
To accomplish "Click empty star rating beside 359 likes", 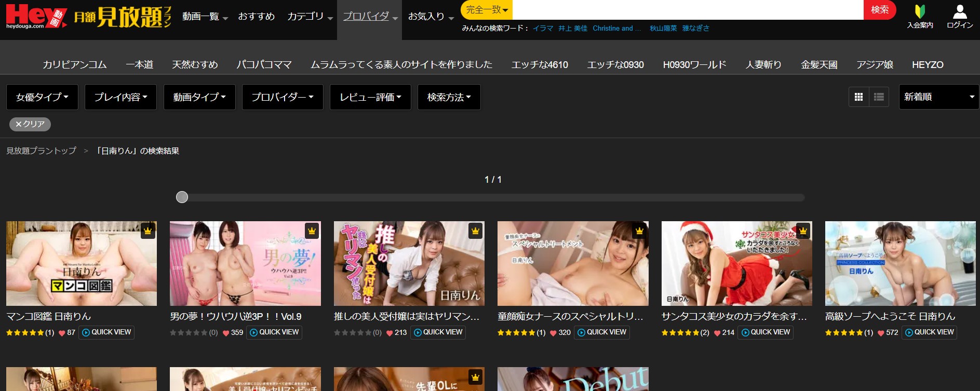I will [x=189, y=333].
